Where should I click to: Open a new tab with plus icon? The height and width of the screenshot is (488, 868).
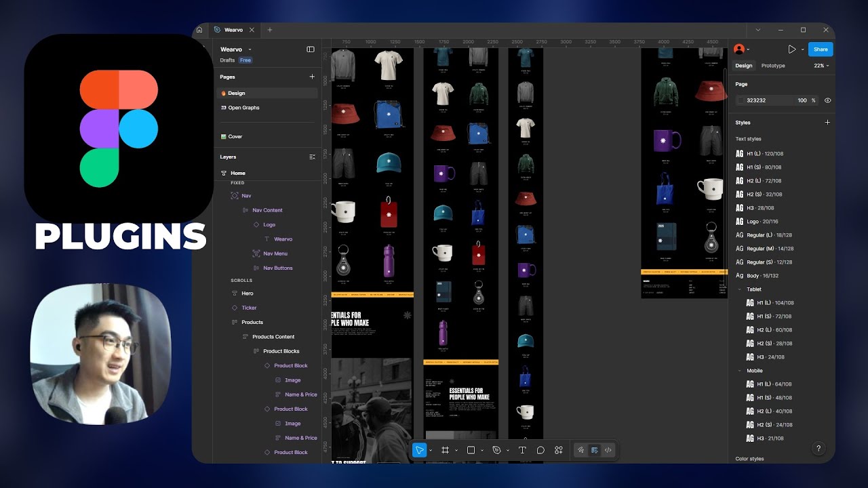click(269, 30)
